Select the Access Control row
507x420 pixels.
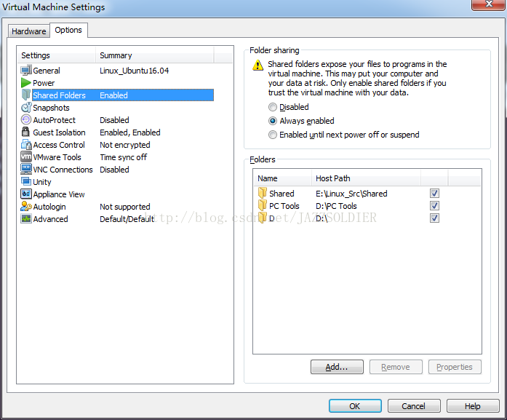117,145
